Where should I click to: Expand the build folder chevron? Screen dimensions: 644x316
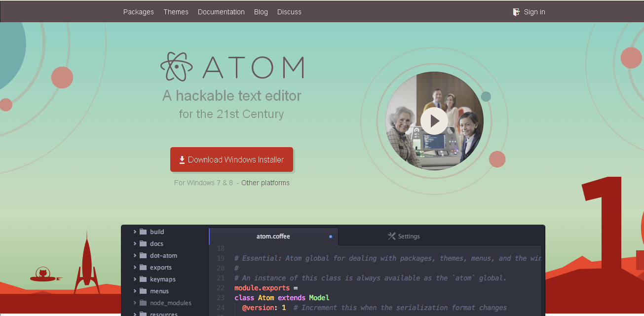[135, 232]
